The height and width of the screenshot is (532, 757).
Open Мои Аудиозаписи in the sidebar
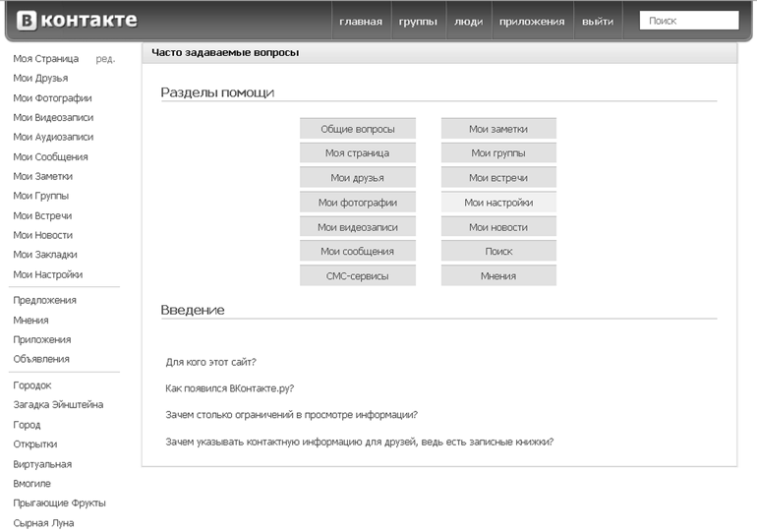coord(54,137)
